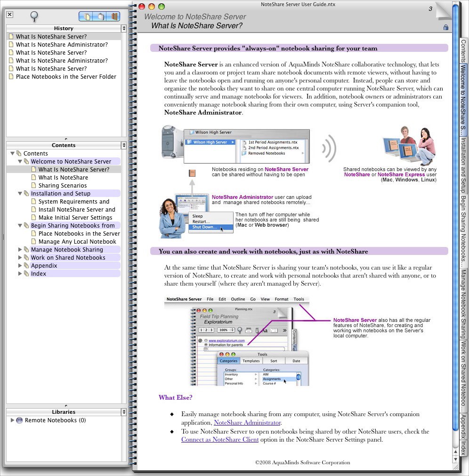469x476 pixels.
Task: Click the page icon beside Place Notebooks in the Server Folder
Action: tap(11, 76)
